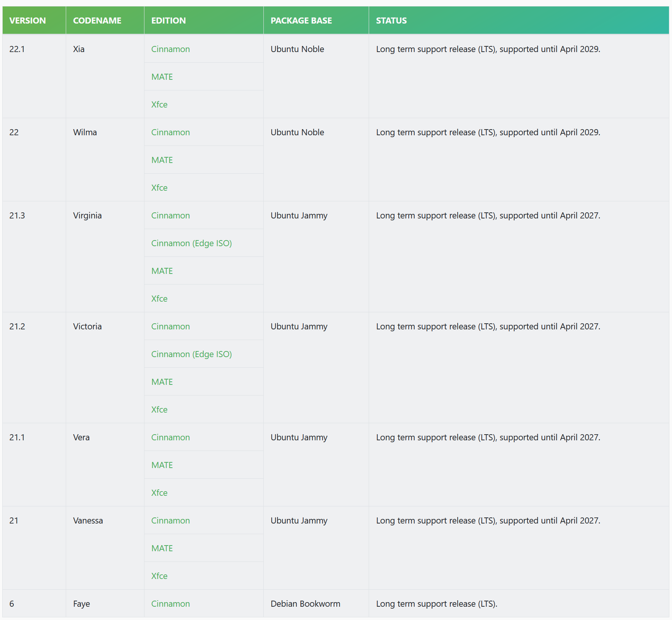The image size is (672, 620).
Task: Click the PACKAGE BASE column header
Action: [301, 21]
